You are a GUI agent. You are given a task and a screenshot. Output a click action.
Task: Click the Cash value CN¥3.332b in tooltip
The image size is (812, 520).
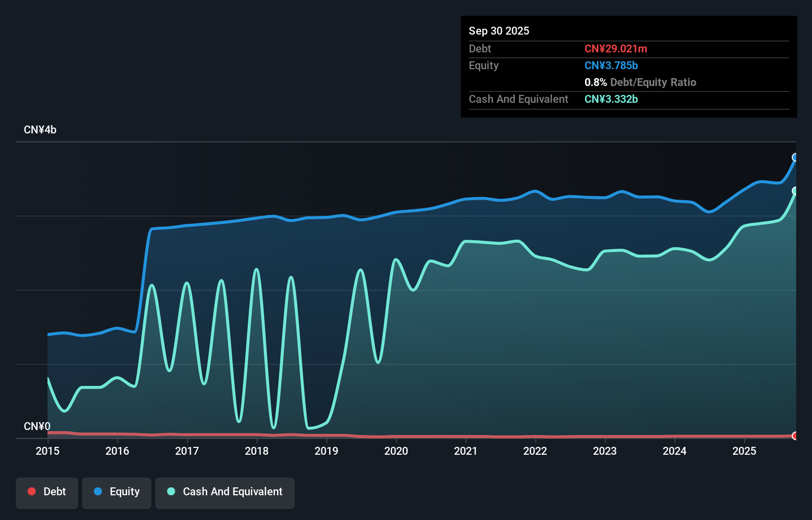[x=611, y=99]
